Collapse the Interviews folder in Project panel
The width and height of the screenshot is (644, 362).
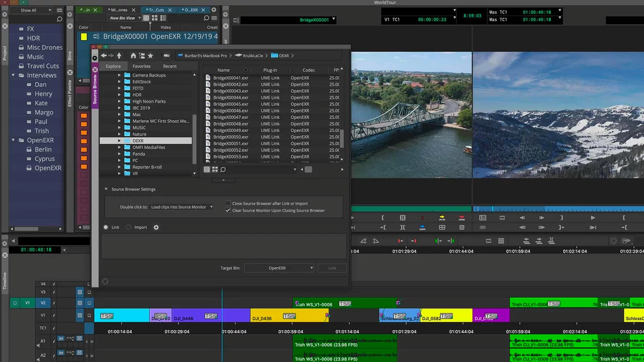[13, 76]
